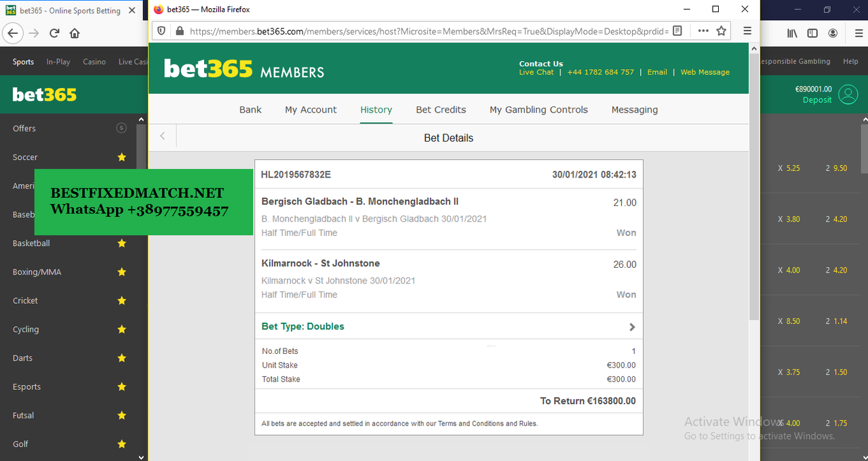Toggle Futsal favorite star

(x=122, y=416)
